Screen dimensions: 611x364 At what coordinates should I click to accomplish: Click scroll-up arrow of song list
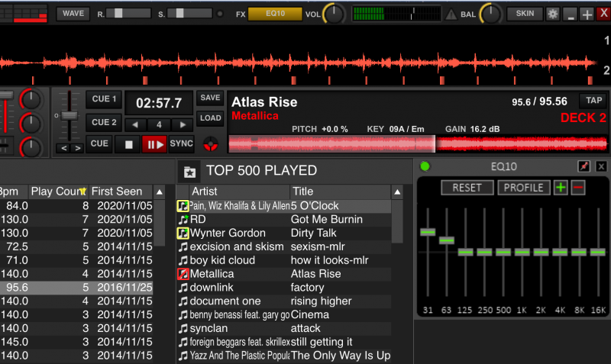click(397, 192)
